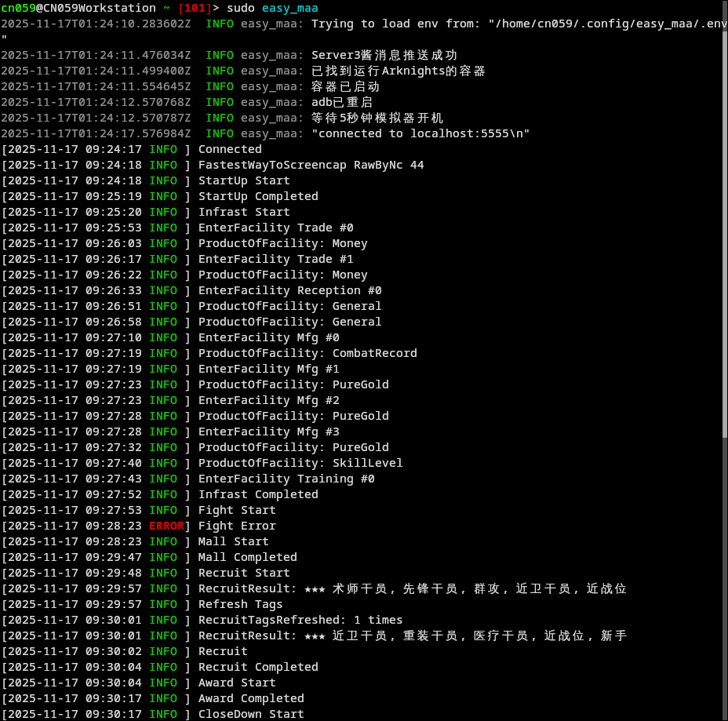This screenshot has width=728, height=721.
Task: Select the ProductOfFacility: CombatRecord line
Action: pyautogui.click(x=310, y=353)
